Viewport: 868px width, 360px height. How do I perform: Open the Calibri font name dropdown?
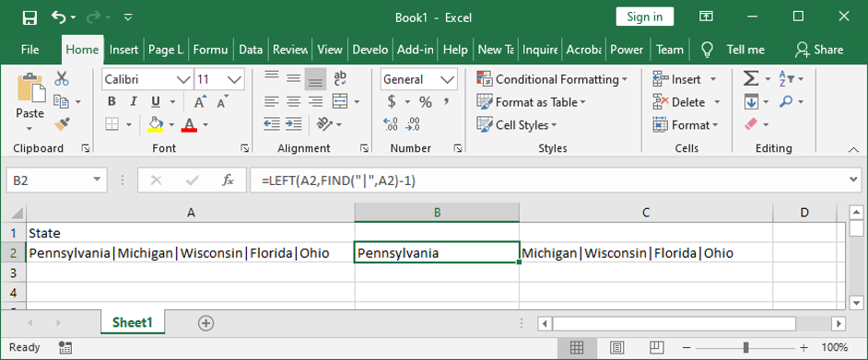point(184,79)
